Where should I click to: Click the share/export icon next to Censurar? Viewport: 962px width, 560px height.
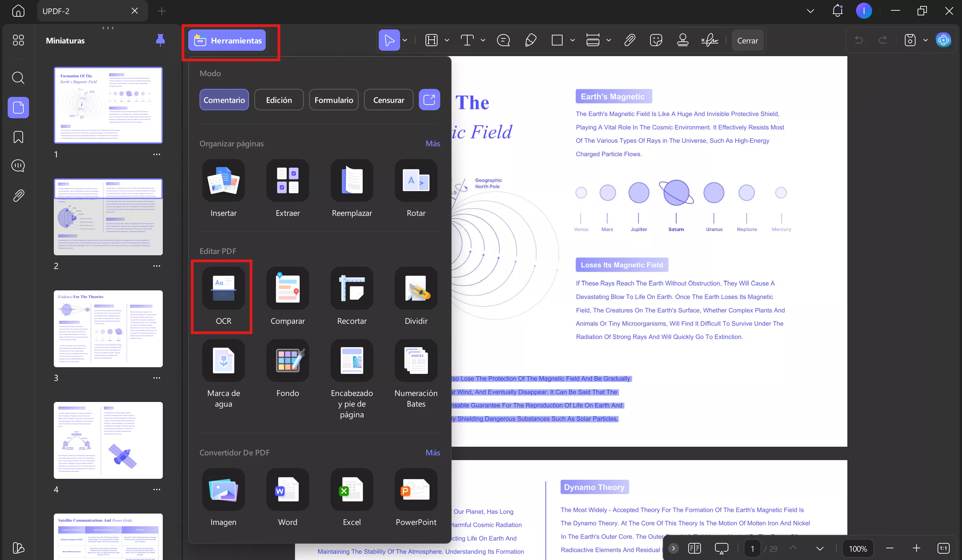pyautogui.click(x=429, y=100)
